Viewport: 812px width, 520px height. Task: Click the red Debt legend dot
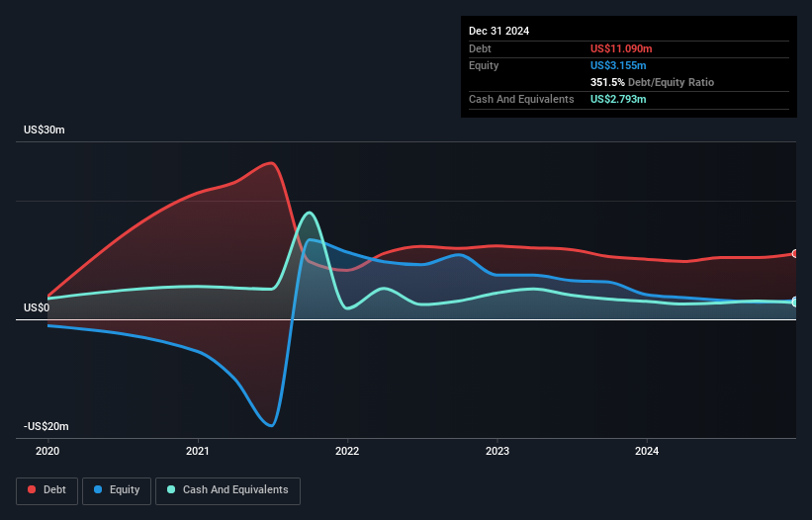(x=32, y=489)
